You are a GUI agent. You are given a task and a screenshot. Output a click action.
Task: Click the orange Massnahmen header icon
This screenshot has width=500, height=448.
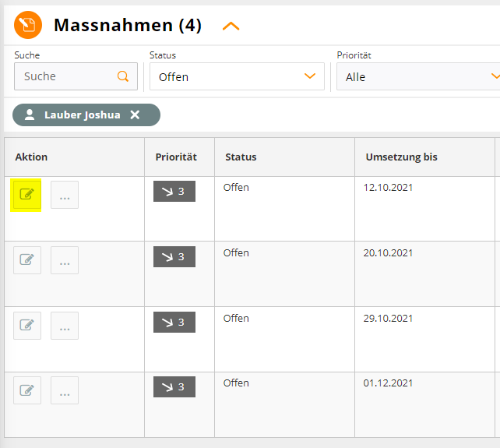28,25
